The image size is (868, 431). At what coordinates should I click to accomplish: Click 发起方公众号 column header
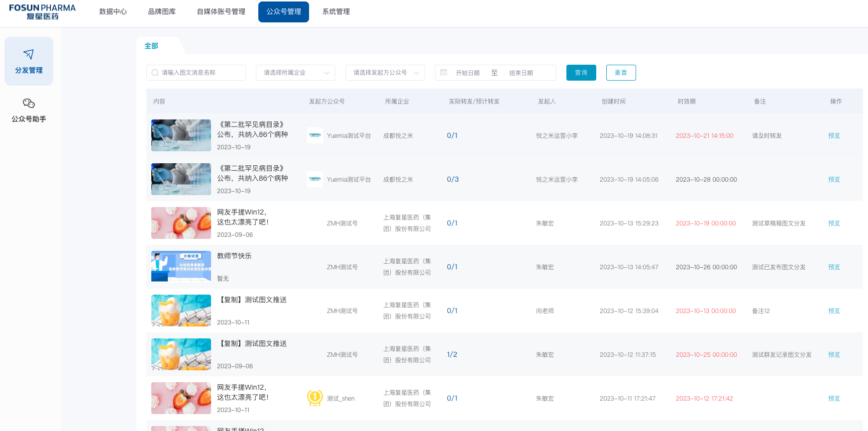tap(327, 102)
